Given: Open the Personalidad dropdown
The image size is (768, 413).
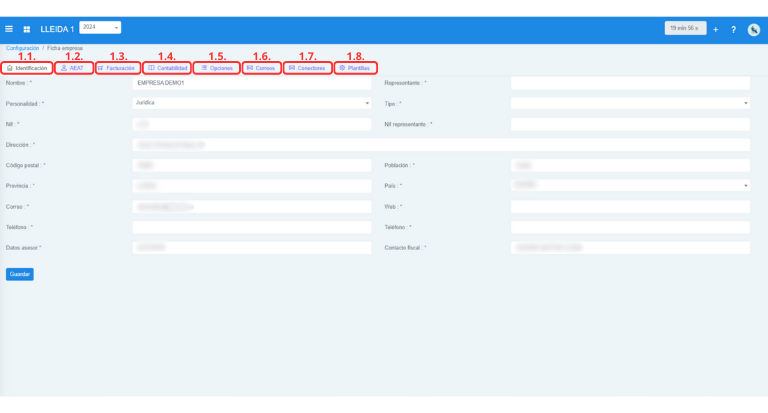Looking at the screenshot, I should (x=252, y=103).
